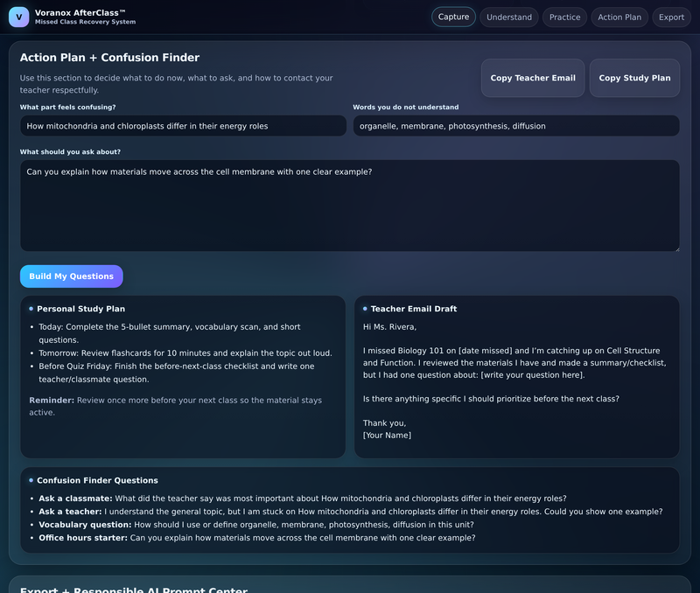Open the Understand tab
The image size is (700, 593).
509,17
